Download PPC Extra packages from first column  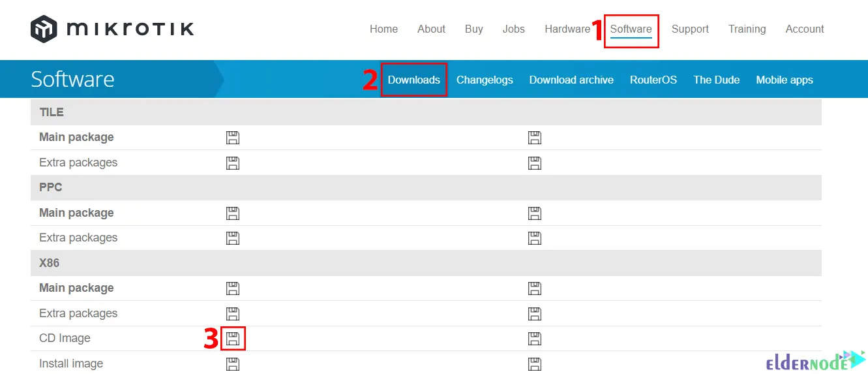[233, 238]
